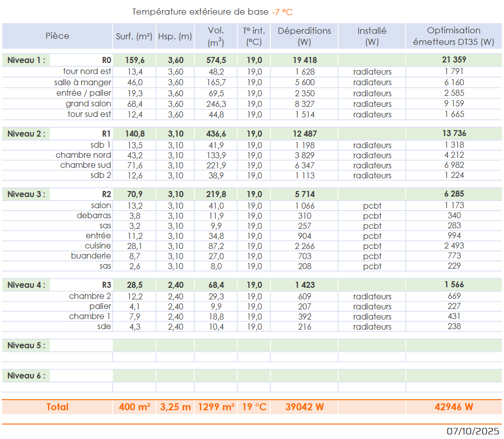Click the empty name cell beside Niveau 5
Viewport: 504px width, 439px height.
81,346
